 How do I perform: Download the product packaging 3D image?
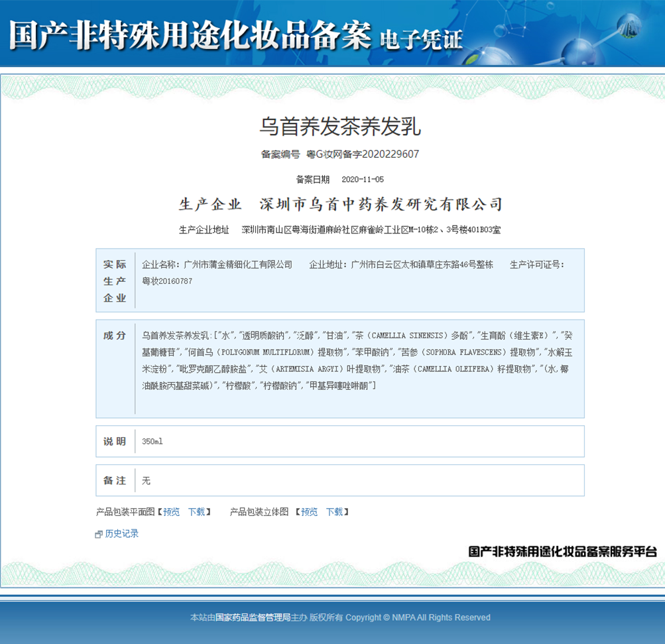pyautogui.click(x=334, y=512)
